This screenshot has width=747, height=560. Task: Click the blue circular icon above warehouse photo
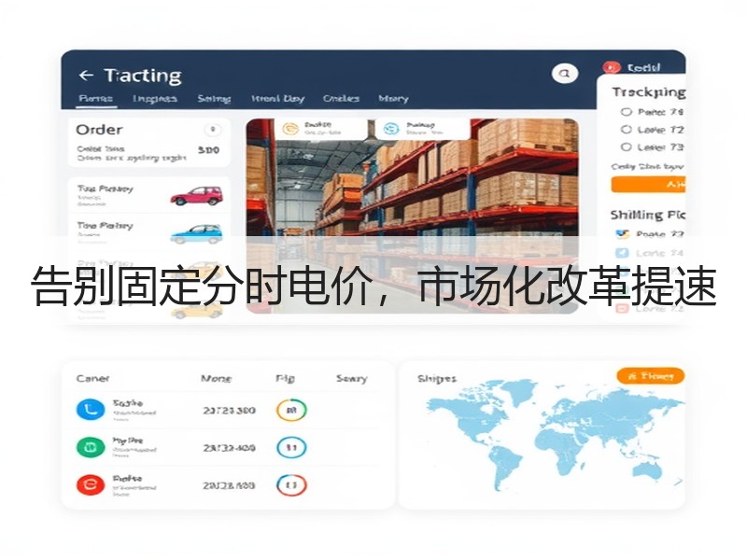coord(391,129)
